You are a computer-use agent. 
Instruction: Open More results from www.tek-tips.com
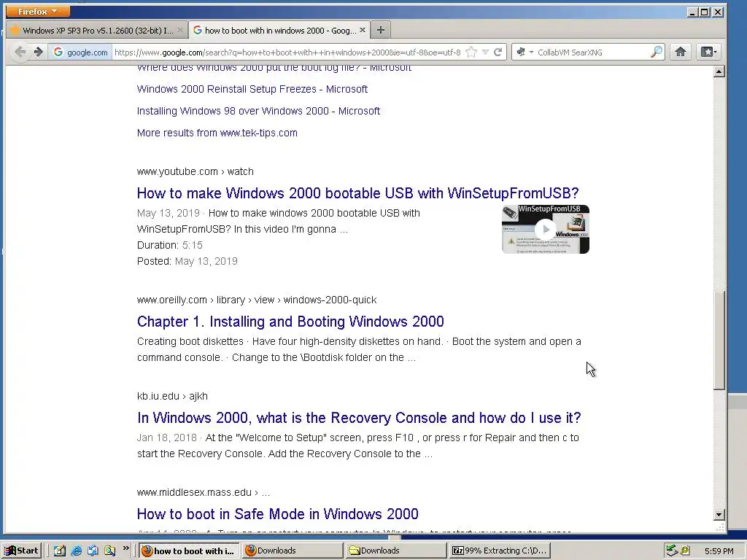(217, 133)
